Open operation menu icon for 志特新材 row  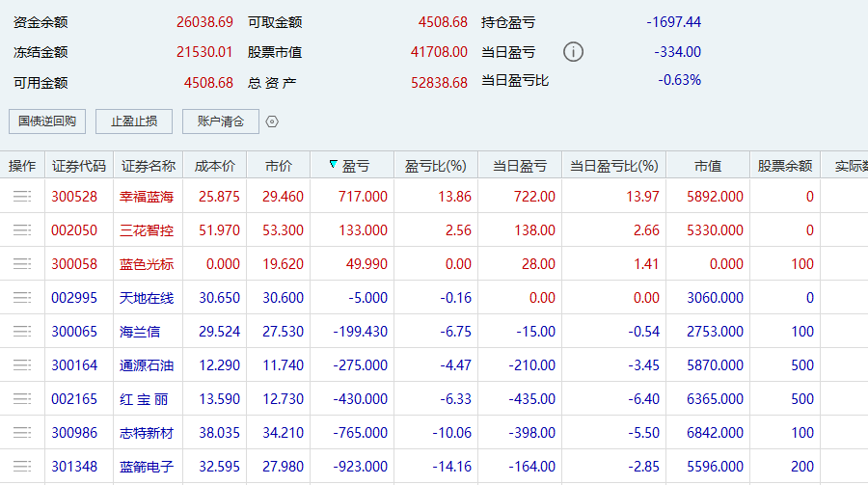tap(22, 433)
